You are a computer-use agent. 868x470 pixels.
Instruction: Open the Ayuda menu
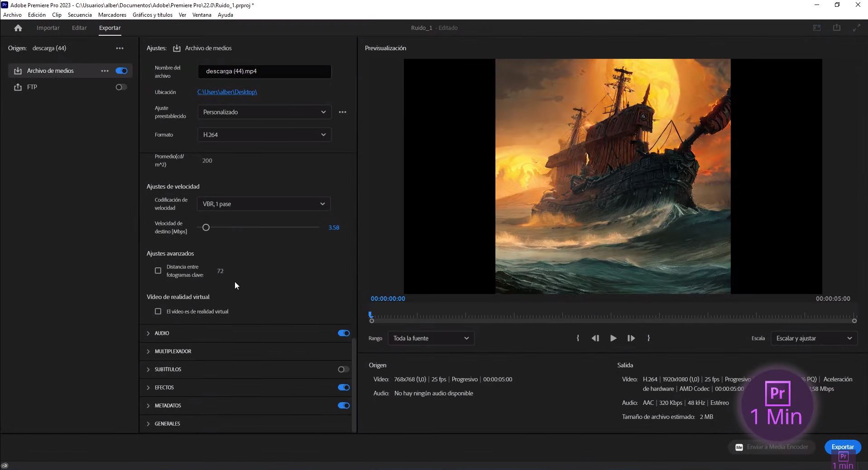[225, 14]
